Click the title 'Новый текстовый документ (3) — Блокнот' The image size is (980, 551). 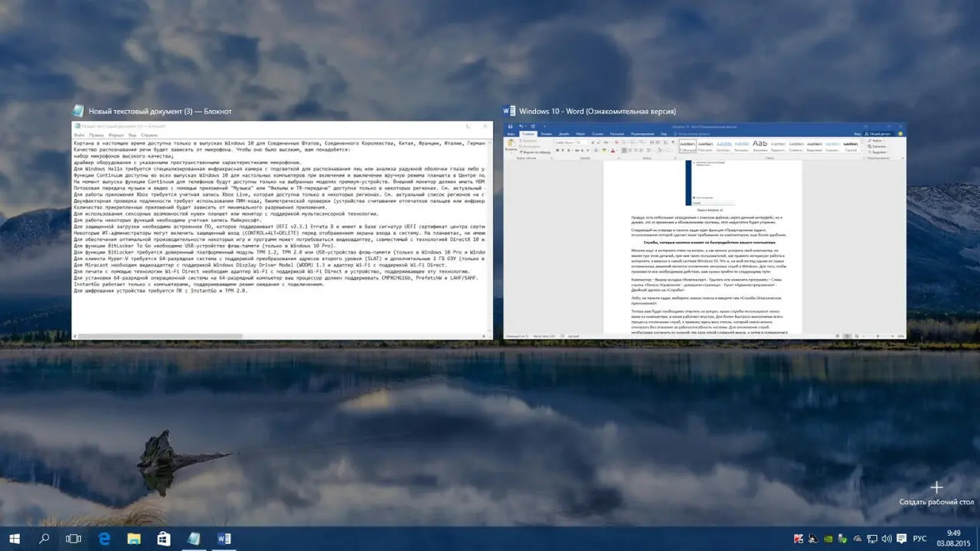pyautogui.click(x=160, y=111)
